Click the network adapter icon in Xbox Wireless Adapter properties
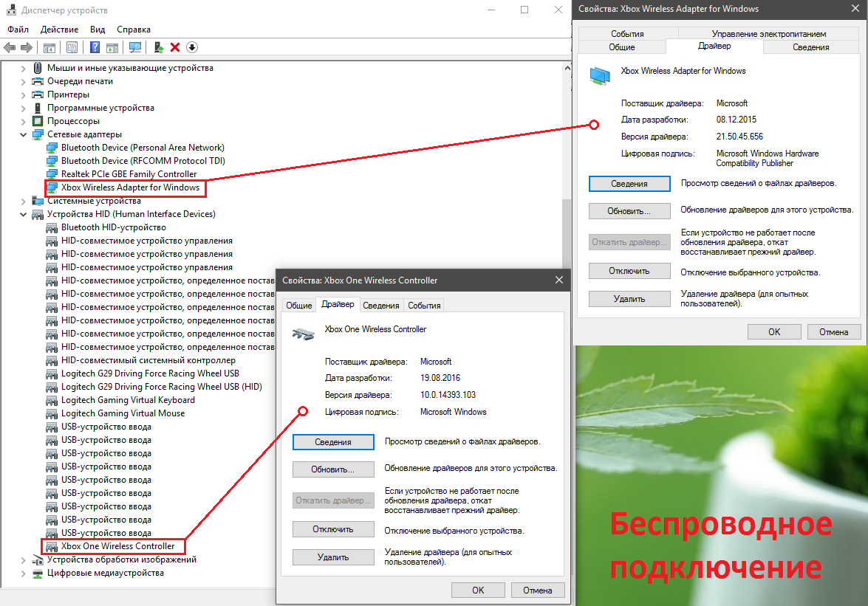 [x=600, y=76]
